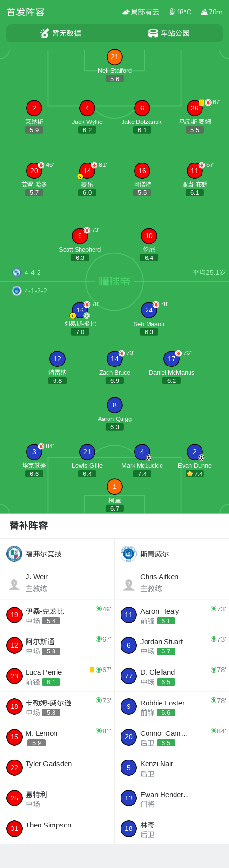The image size is (229, 868).
Task: View coach Chris Aitken's profile
Action: coord(172,583)
